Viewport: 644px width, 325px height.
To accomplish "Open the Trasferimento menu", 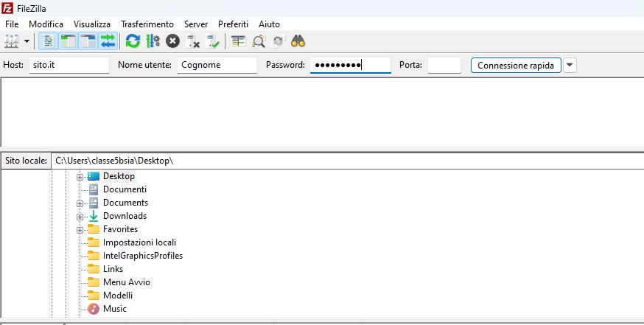I will click(147, 24).
